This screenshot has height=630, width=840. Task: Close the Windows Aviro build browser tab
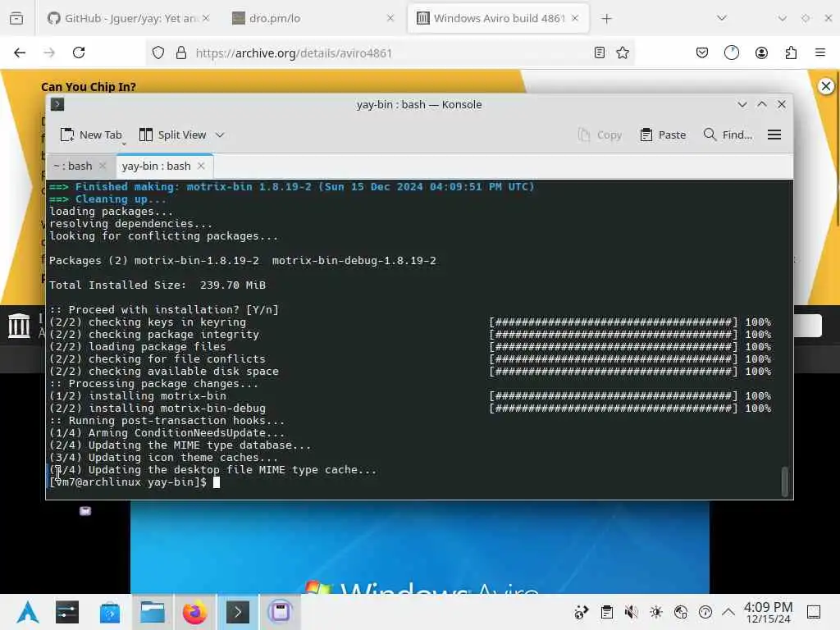coord(575,18)
